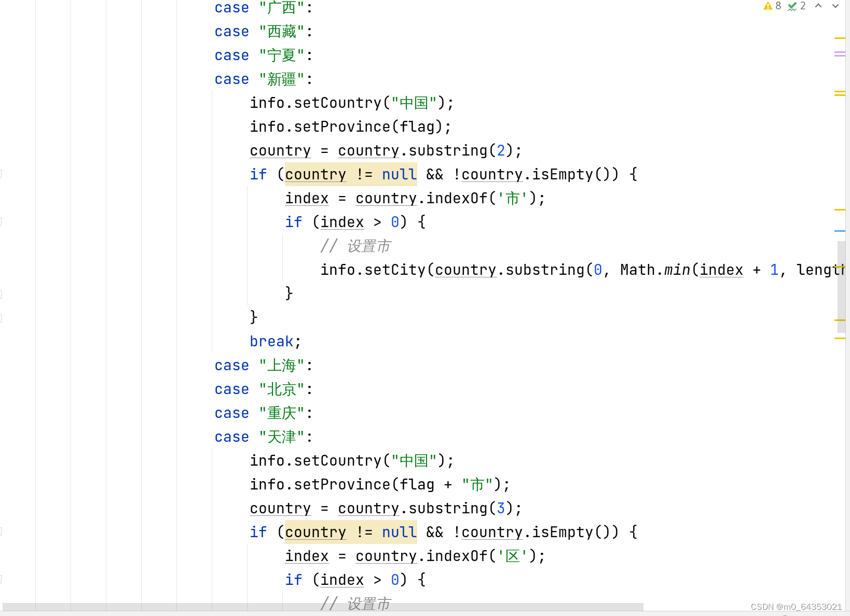
Task: Click first highlighted country != null warning
Action: point(351,175)
